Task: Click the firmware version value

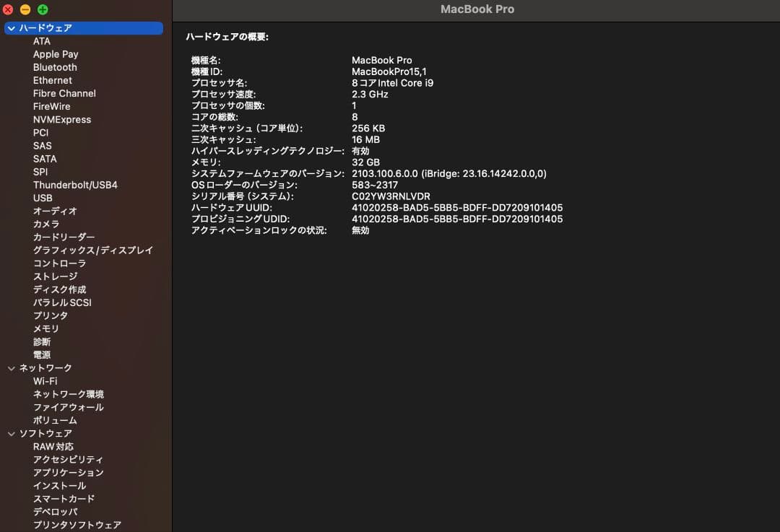Action: tap(449, 174)
